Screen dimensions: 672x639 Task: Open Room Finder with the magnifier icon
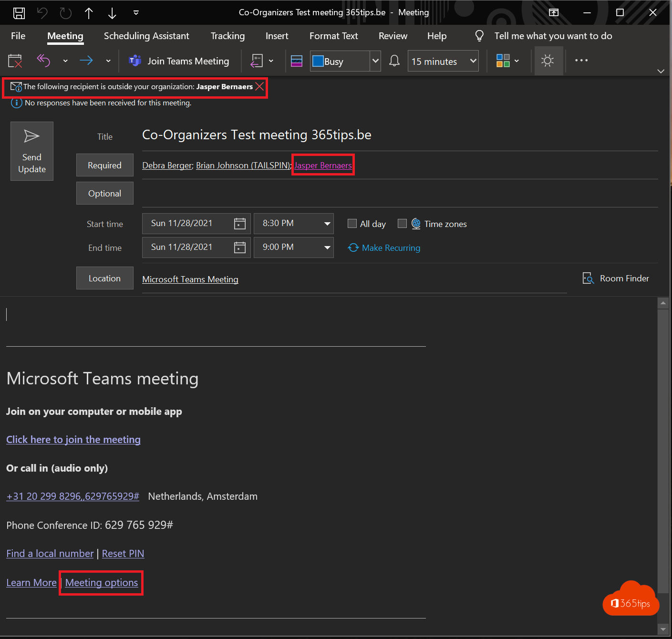pyautogui.click(x=588, y=278)
